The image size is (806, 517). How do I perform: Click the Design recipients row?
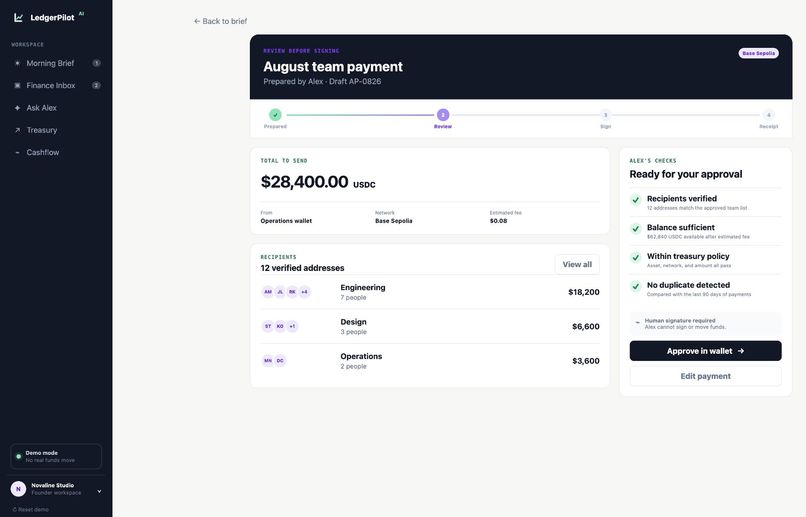click(430, 326)
